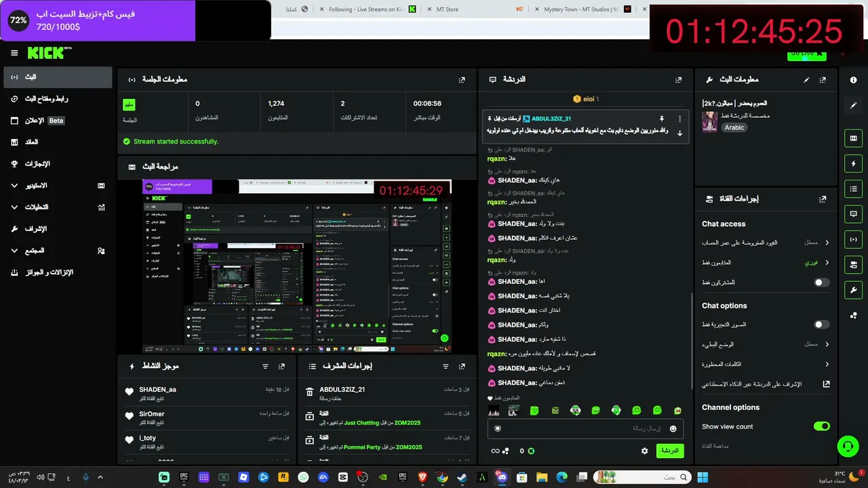Pop out the إجراءات المشرف panel
868x488 pixels.
click(x=462, y=366)
